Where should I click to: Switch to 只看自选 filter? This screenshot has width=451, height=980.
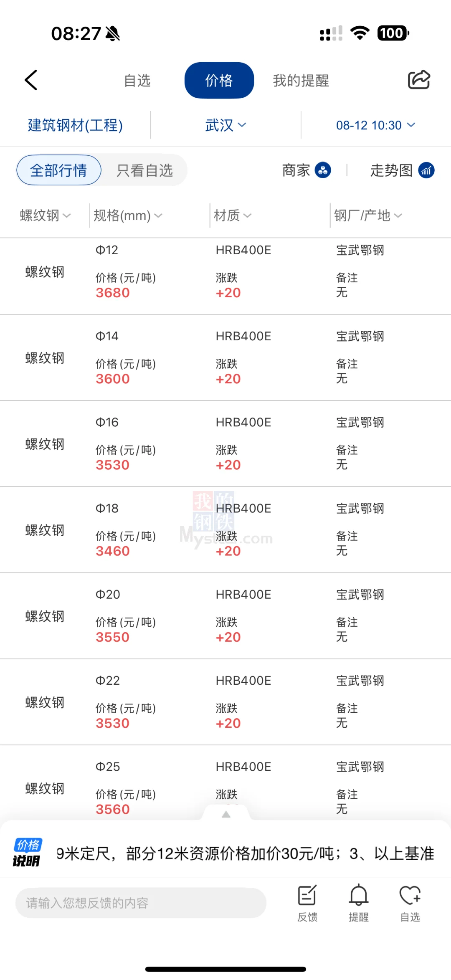click(144, 170)
